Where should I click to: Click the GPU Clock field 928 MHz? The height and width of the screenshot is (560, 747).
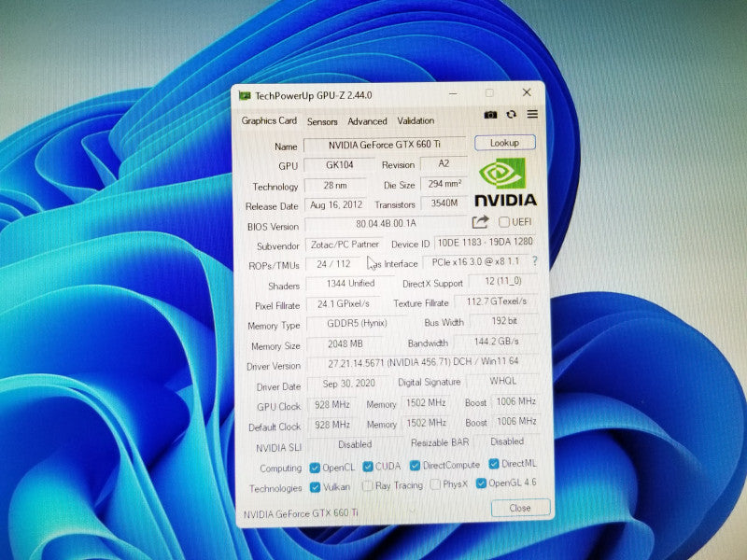click(x=332, y=405)
